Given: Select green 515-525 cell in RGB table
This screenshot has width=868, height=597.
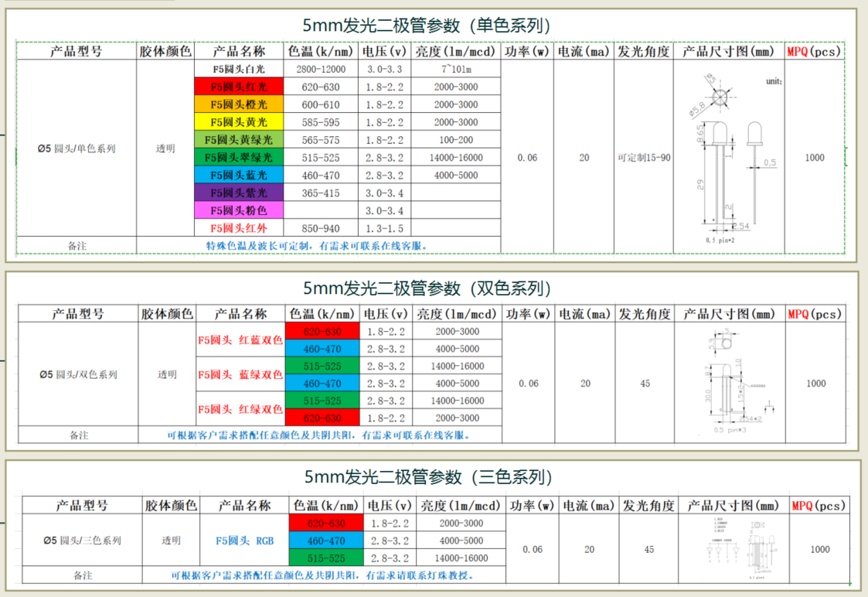Looking at the screenshot, I should pyautogui.click(x=326, y=558).
